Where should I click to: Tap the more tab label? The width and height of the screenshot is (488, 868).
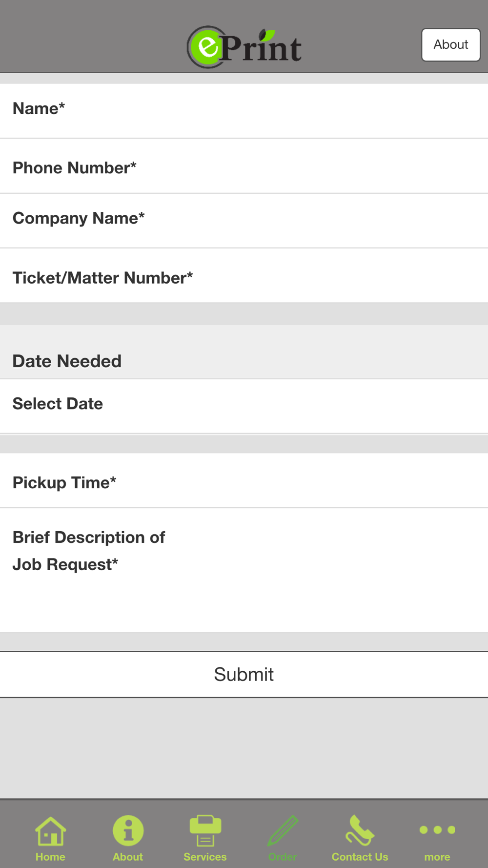[437, 857]
